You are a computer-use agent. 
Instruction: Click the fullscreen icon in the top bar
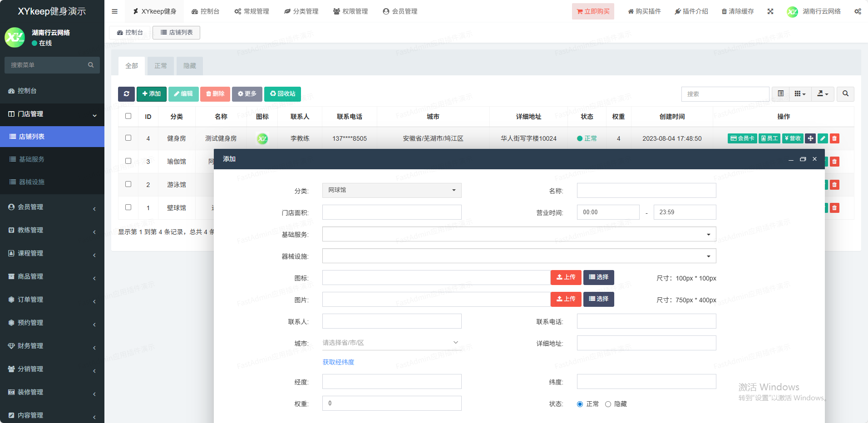point(770,11)
